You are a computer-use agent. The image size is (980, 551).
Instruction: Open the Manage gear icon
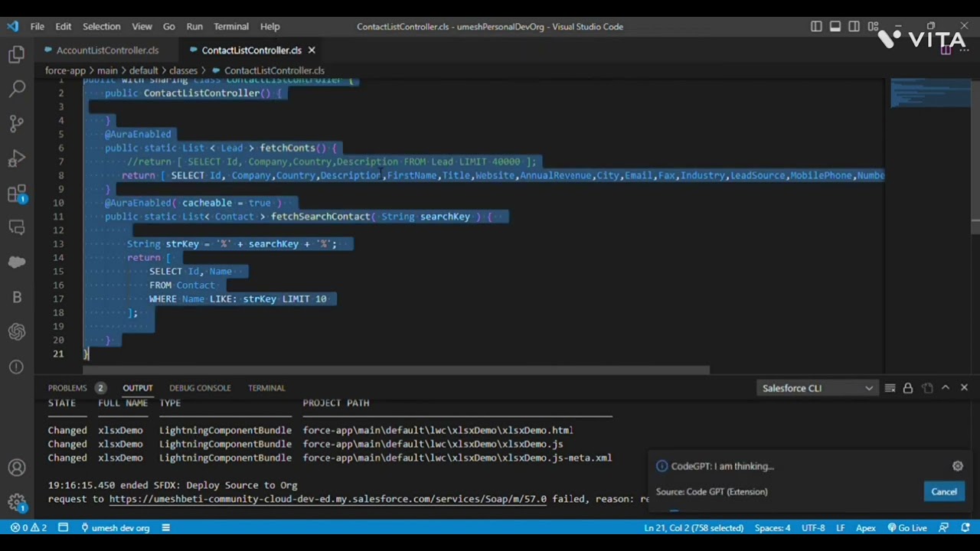(17, 502)
